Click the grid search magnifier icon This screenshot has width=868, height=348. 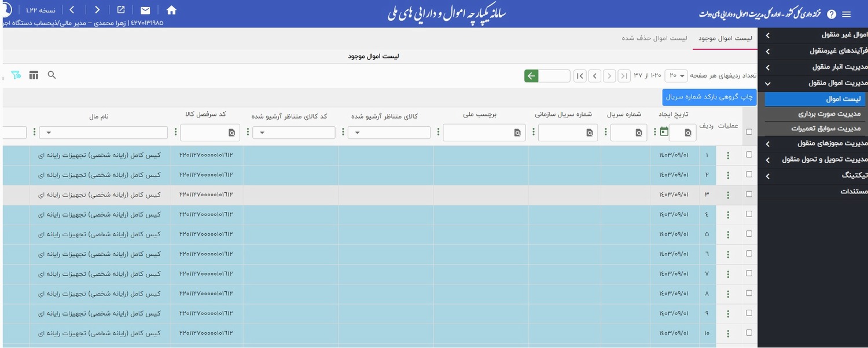pyautogui.click(x=52, y=75)
